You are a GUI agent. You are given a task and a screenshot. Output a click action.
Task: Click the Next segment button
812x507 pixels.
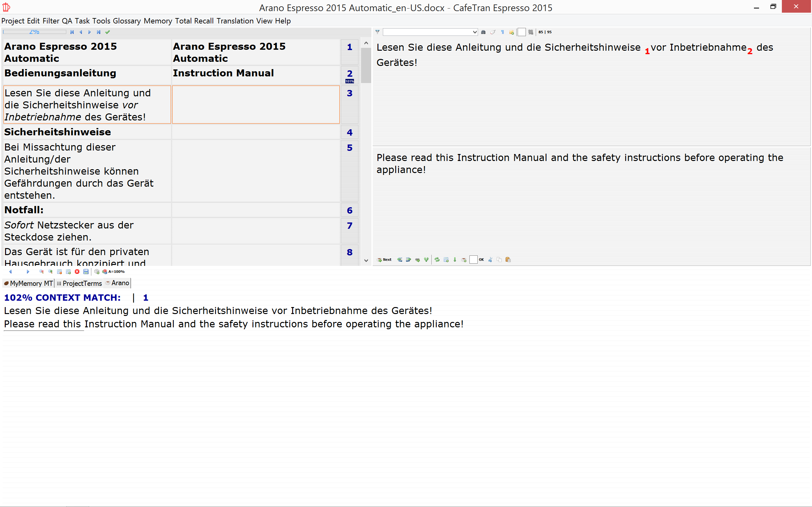tap(384, 260)
